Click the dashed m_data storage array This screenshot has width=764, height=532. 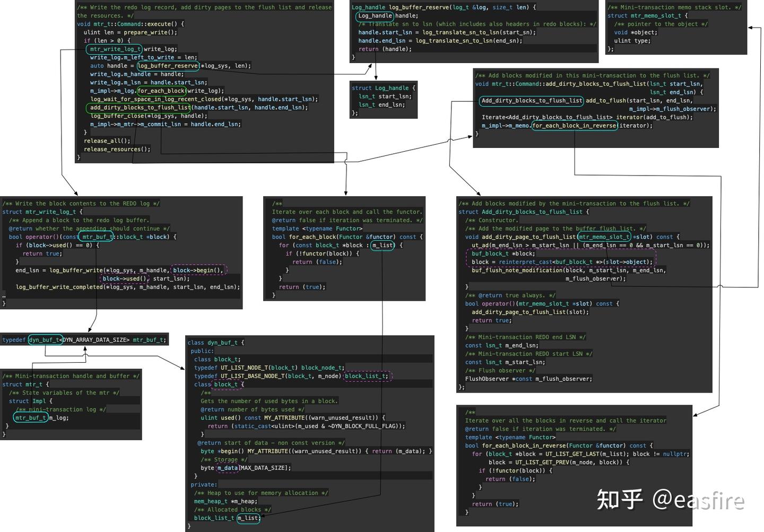click(228, 468)
